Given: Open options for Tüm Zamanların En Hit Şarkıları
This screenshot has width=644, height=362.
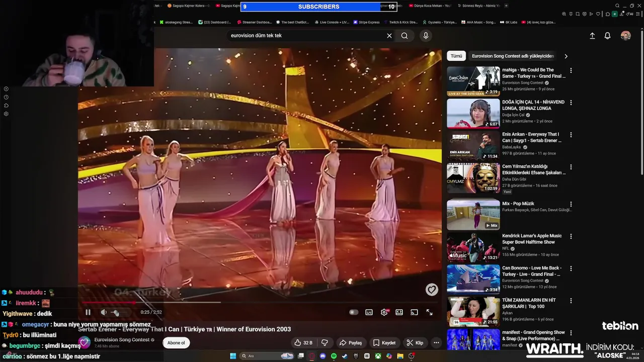Looking at the screenshot, I should (x=571, y=301).
